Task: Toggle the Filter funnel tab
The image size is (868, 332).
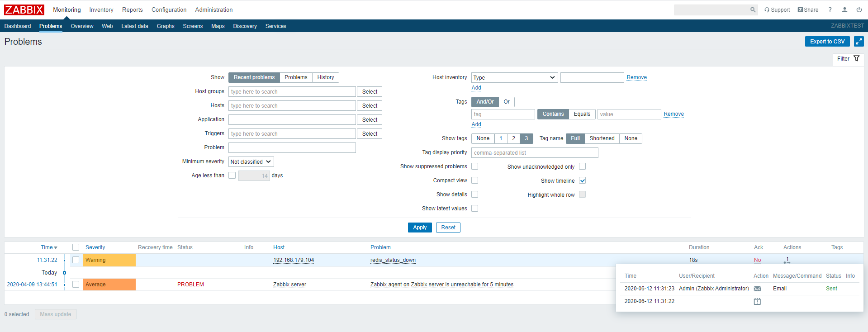Action: [848, 59]
